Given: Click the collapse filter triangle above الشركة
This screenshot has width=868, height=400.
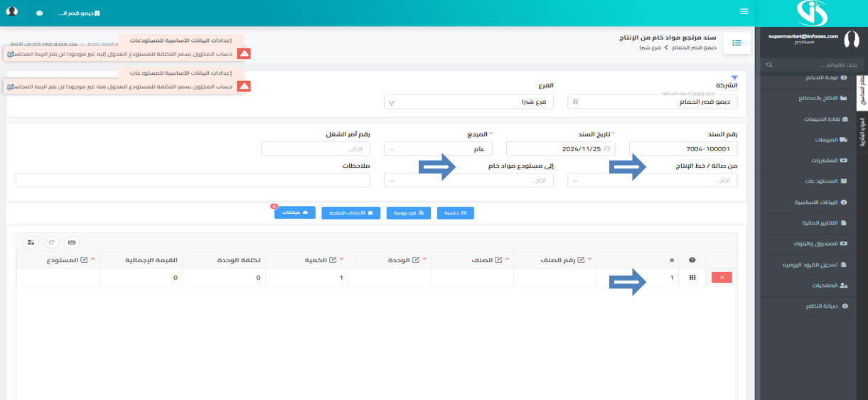Looking at the screenshot, I should click(x=734, y=77).
